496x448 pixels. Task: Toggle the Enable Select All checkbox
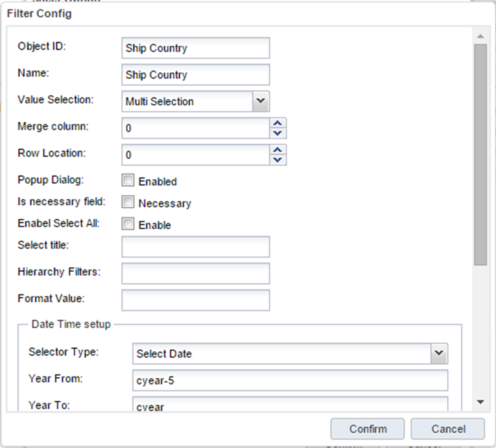point(128,224)
